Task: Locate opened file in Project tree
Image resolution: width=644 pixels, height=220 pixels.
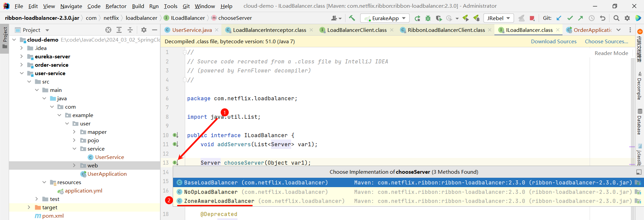Action: (108, 30)
